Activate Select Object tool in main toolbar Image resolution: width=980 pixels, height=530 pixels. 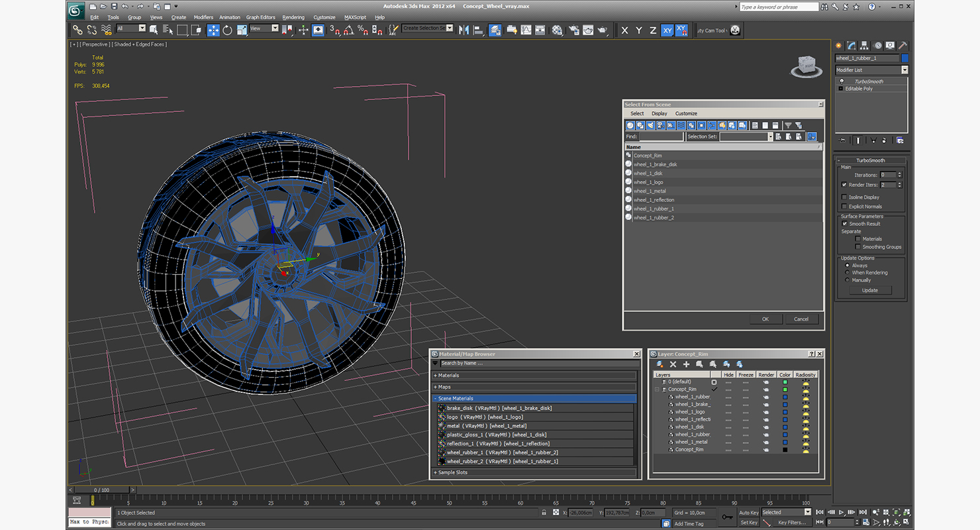point(154,30)
